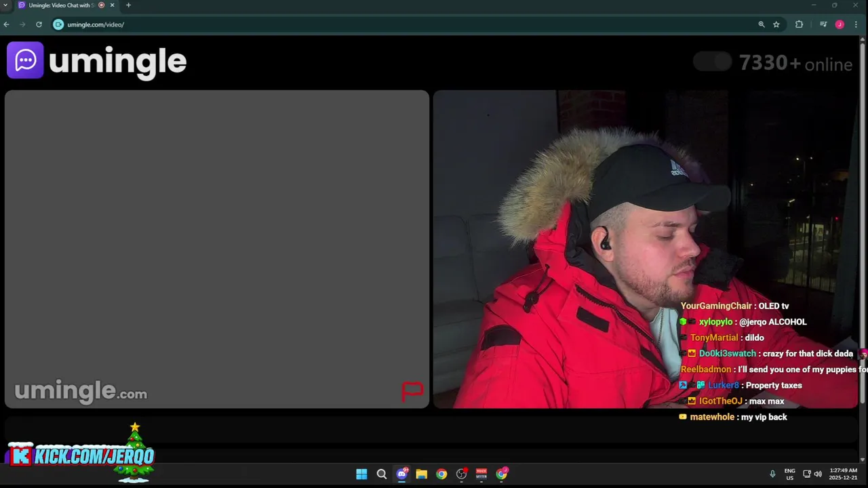Click the recording indicator on the tab
Viewport: 868px width, 488px height.
click(102, 5)
